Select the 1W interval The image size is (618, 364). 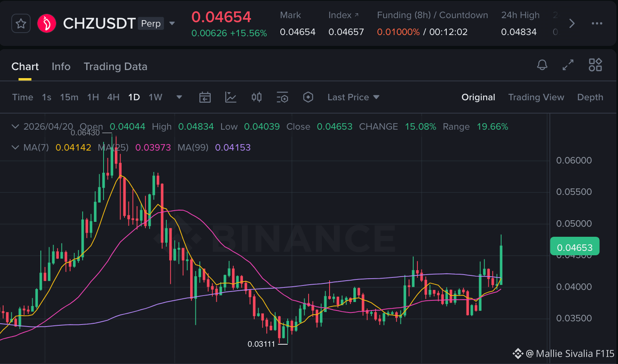[156, 97]
